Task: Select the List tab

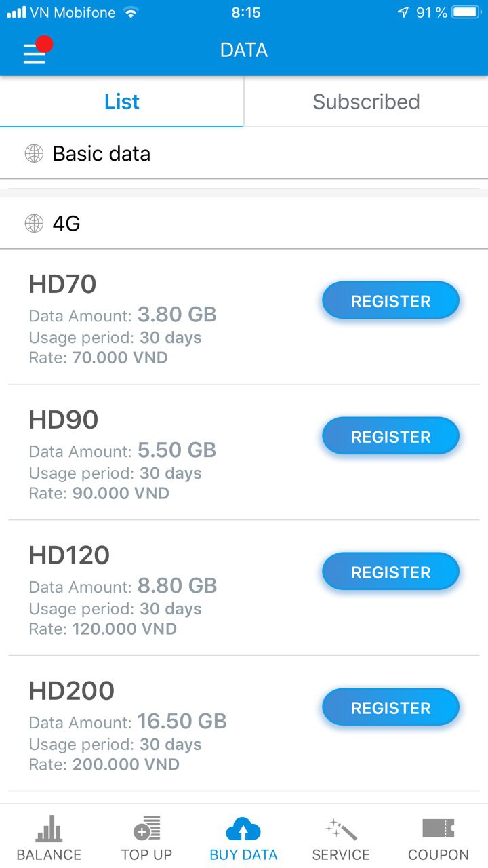Action: [122, 102]
